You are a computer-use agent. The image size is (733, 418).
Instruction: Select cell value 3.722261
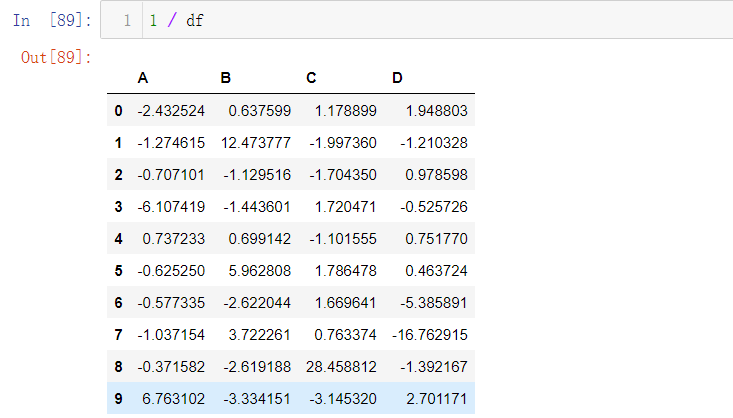coord(259,335)
